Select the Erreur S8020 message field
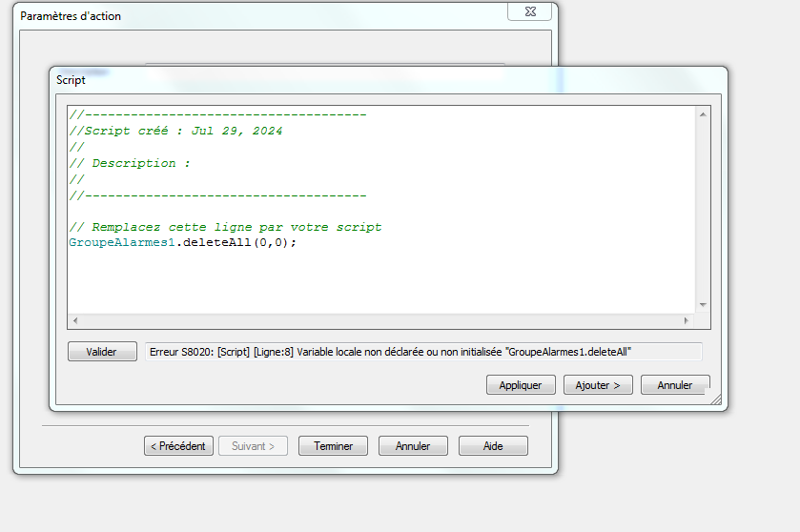The image size is (800, 532). tap(422, 352)
